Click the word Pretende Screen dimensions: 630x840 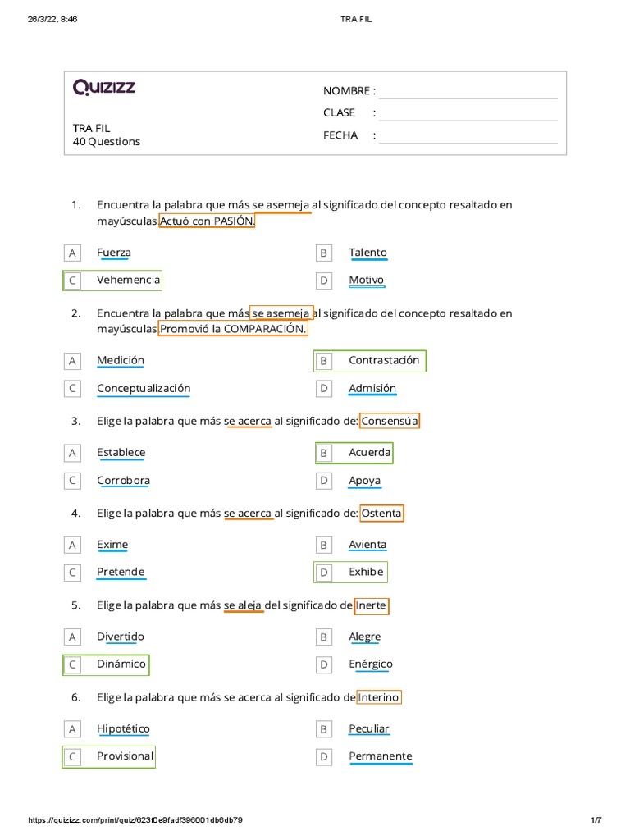click(121, 572)
